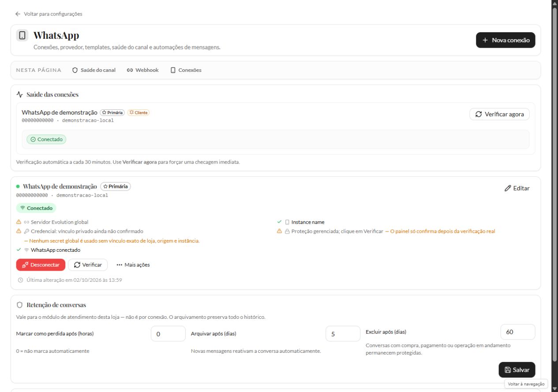Viewport: 558px width, 392px height.
Task: Click the Voltar à navegação tooltip button
Action: point(526,384)
